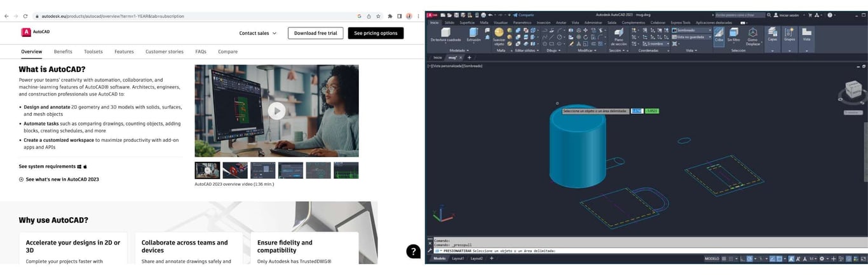This screenshot has height=275, width=868.
Task: Reload the autodesk.eu page
Action: click(x=25, y=16)
